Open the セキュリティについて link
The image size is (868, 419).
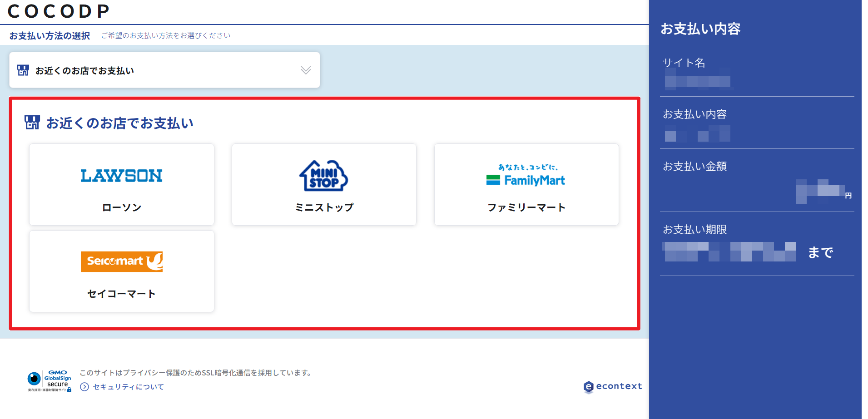point(129,387)
